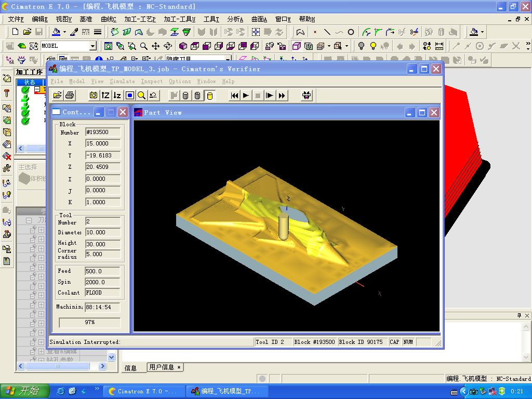Open the 隐藏刀具 dropdown list

229,59
